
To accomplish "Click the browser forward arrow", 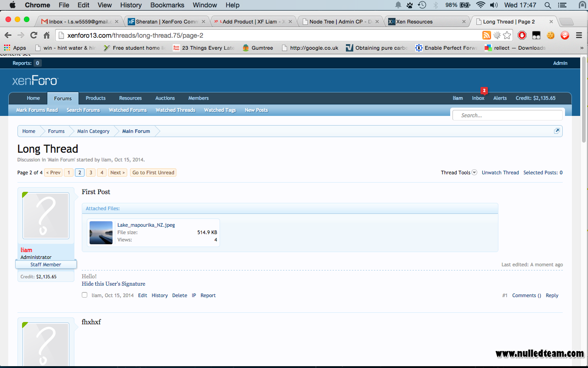I will (x=21, y=35).
